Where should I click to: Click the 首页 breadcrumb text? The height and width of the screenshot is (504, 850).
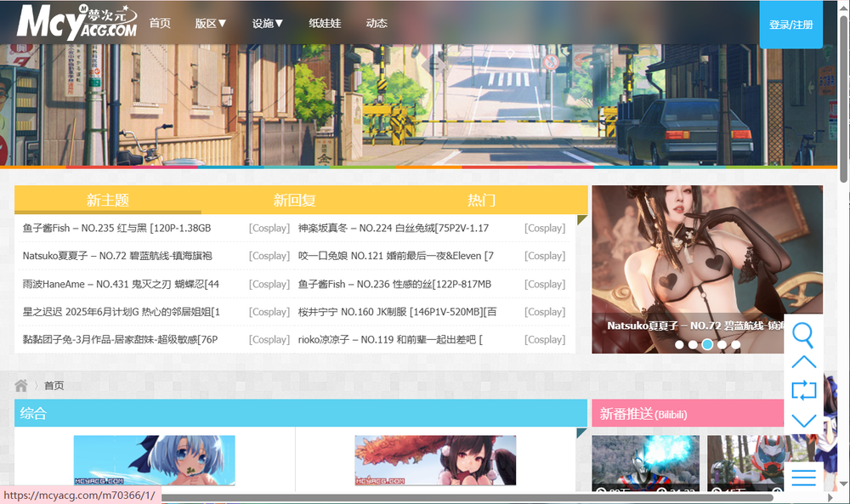click(x=54, y=385)
